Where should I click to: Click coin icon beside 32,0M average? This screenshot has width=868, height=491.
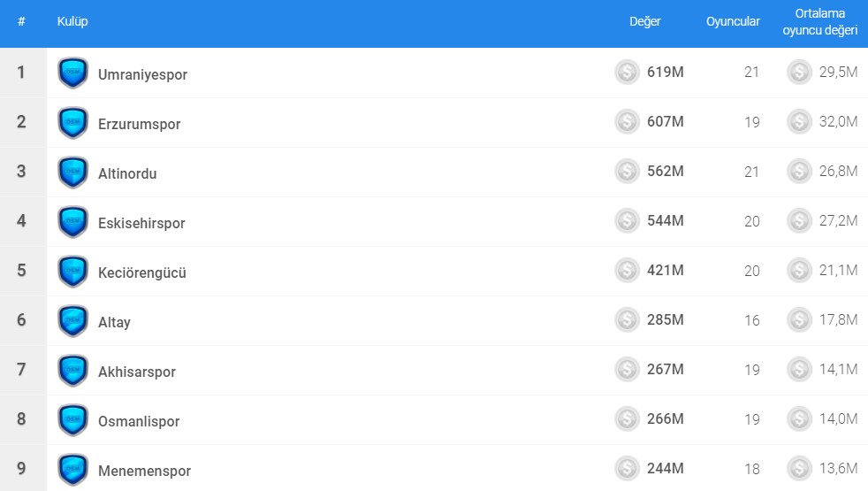(x=799, y=122)
